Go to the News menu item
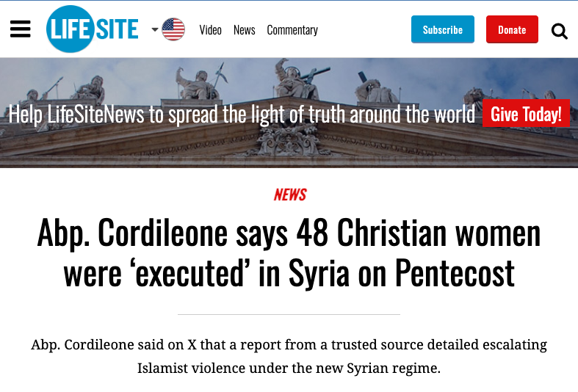This screenshot has height=392, width=578. pos(245,30)
